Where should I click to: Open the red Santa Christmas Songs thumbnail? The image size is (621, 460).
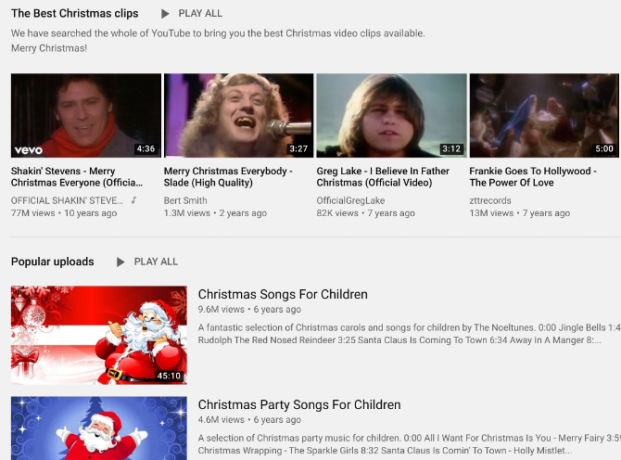tap(99, 335)
